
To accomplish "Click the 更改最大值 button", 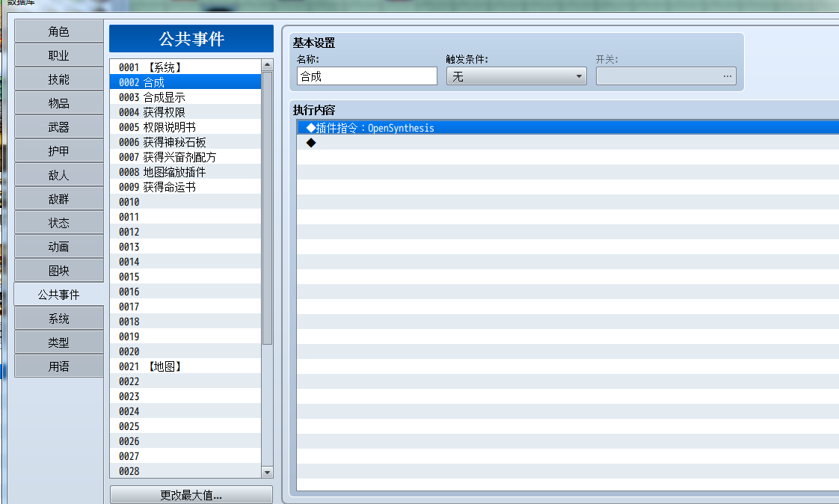I will [191, 495].
